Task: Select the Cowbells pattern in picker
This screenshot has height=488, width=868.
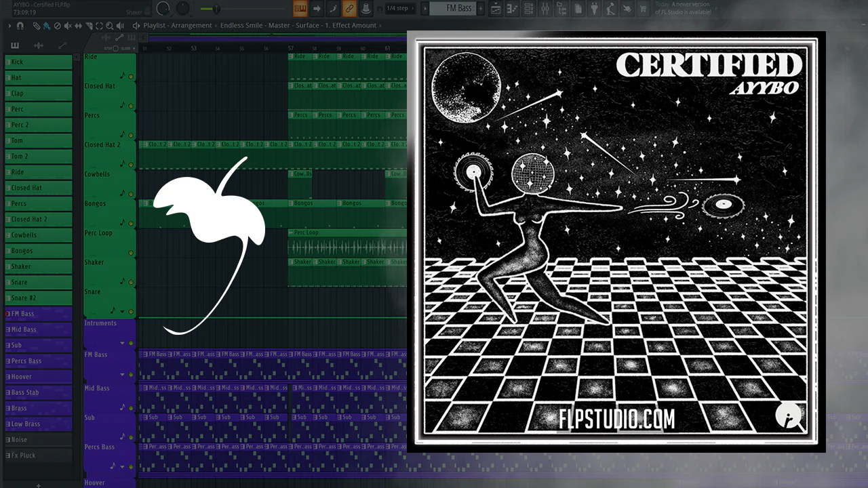Action: (x=38, y=235)
